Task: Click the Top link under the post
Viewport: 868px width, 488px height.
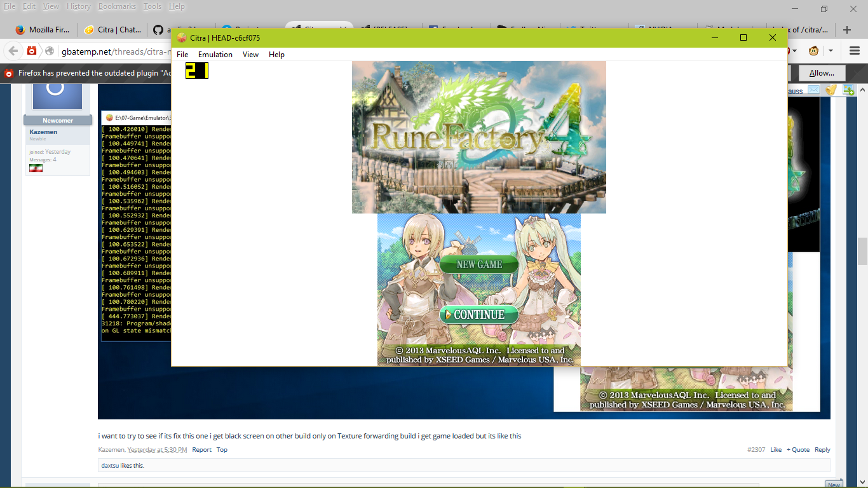Action: click(x=222, y=450)
